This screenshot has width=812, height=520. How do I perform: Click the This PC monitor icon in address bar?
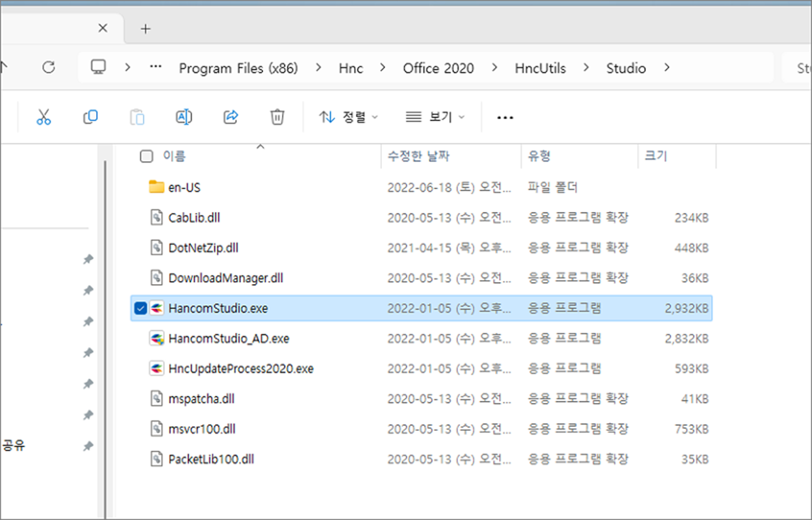click(x=98, y=67)
